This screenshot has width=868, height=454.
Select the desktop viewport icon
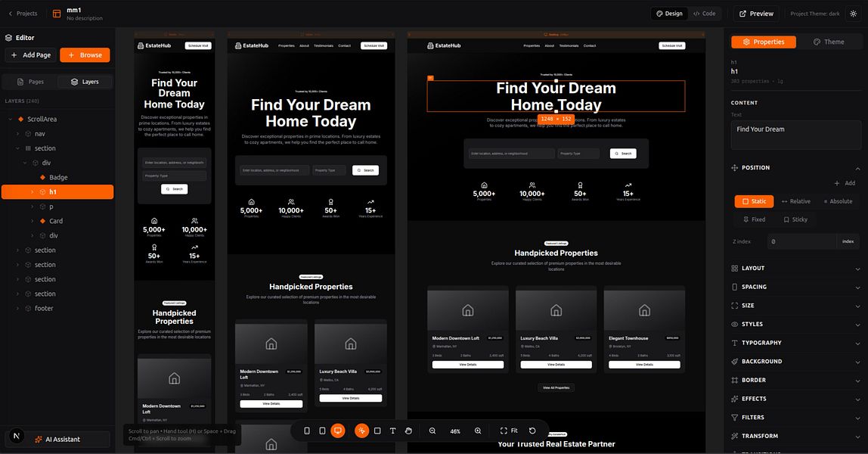point(338,431)
